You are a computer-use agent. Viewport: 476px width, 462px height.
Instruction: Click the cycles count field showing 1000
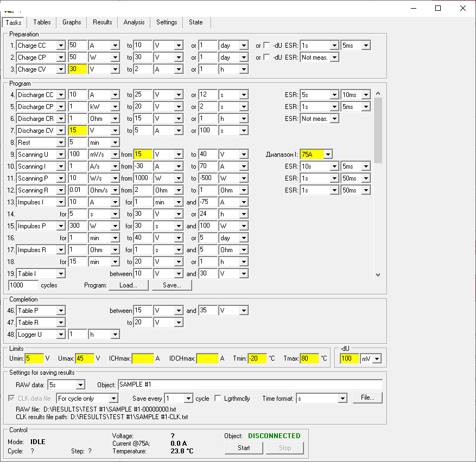23,285
